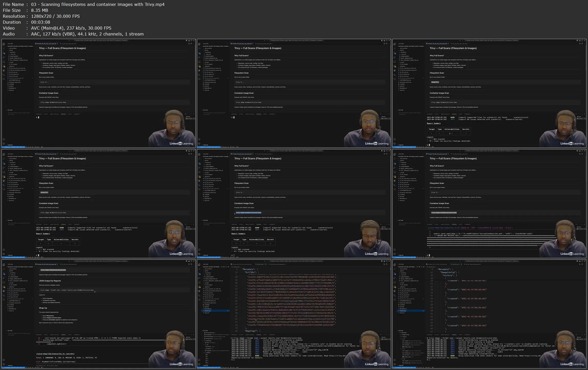Toggle primary sidebar layout button in top-left frame

pos(187,40)
